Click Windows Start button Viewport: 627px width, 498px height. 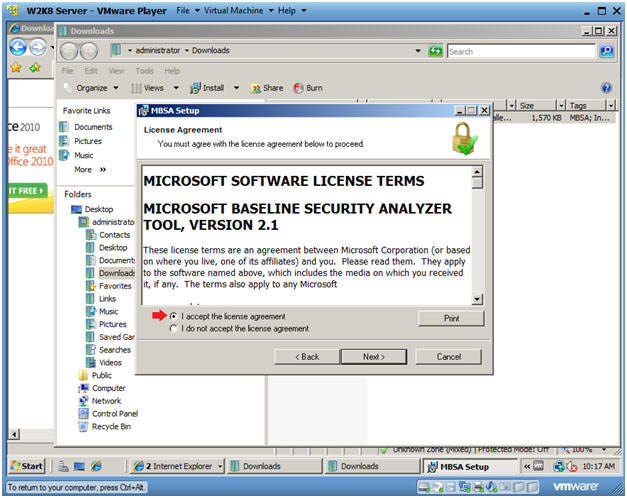26,466
